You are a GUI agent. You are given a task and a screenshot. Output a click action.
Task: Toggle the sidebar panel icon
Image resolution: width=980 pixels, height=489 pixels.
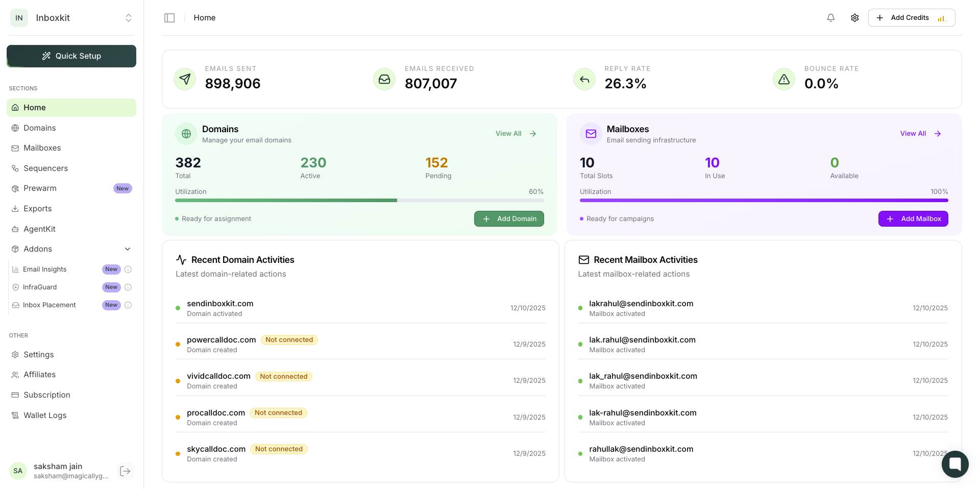coord(169,18)
